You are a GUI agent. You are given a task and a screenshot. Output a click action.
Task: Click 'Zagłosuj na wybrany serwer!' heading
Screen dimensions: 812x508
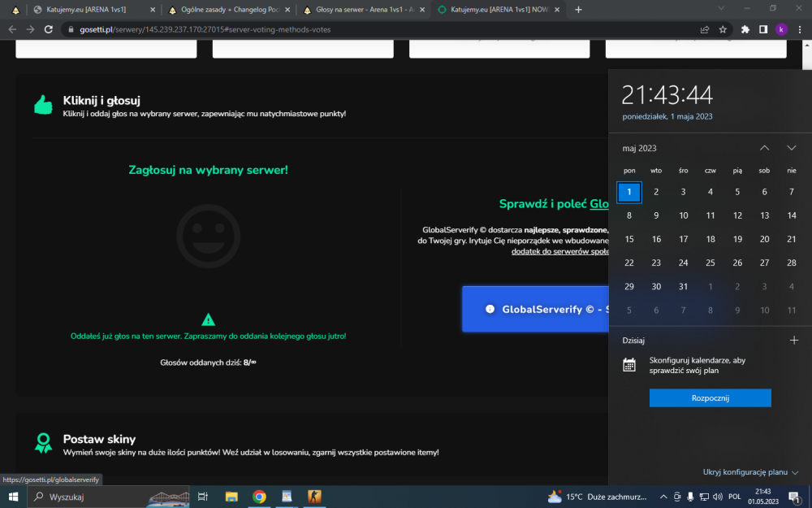click(208, 170)
